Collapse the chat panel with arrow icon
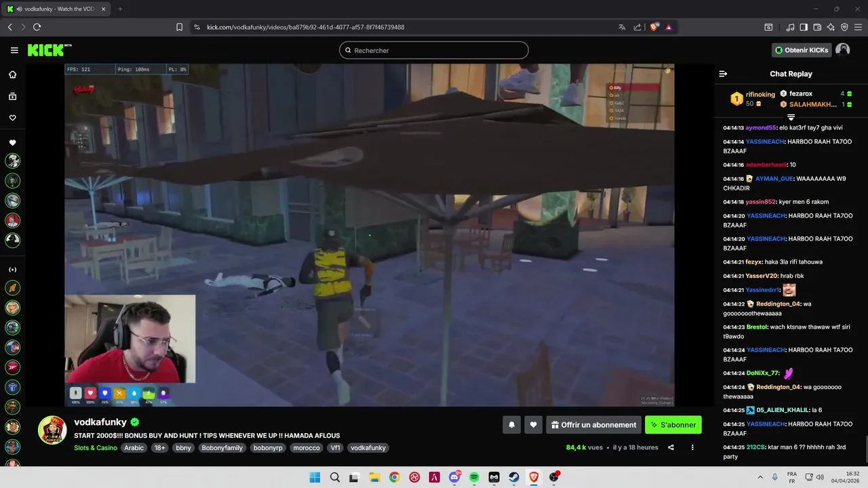Screen dimensions: 868x488 pyautogui.click(x=723, y=74)
